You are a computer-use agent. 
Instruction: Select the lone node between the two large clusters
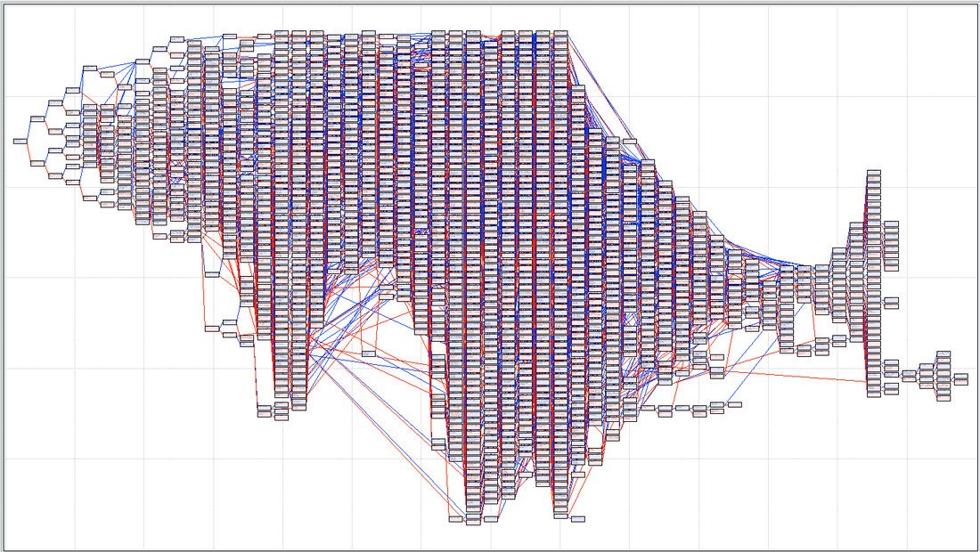tap(369, 354)
